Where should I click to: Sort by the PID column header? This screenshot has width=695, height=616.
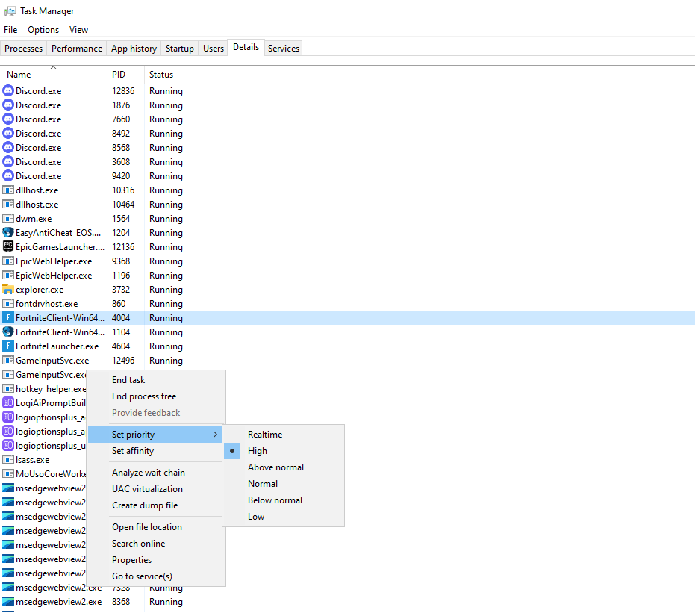coord(126,75)
